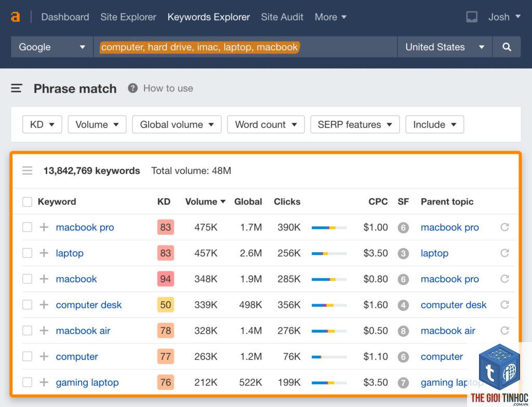
Task: Open SERP features badge for computer desk
Action: click(x=403, y=305)
